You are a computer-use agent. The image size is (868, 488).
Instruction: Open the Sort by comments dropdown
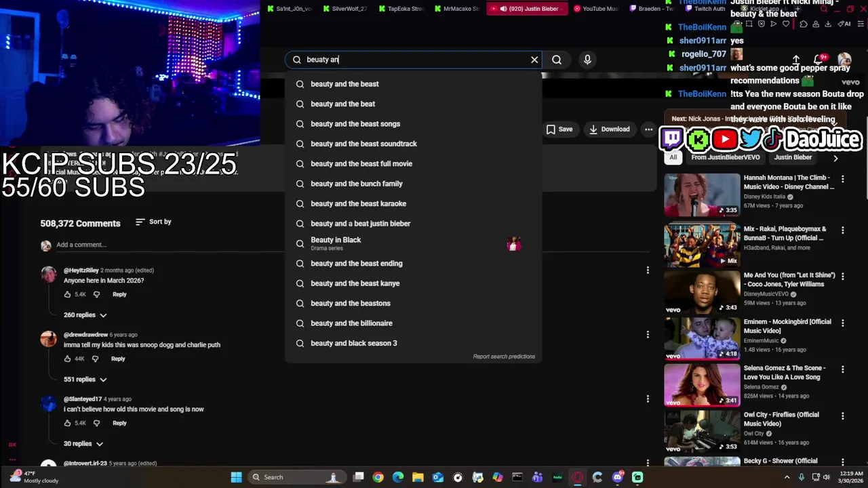coord(153,222)
